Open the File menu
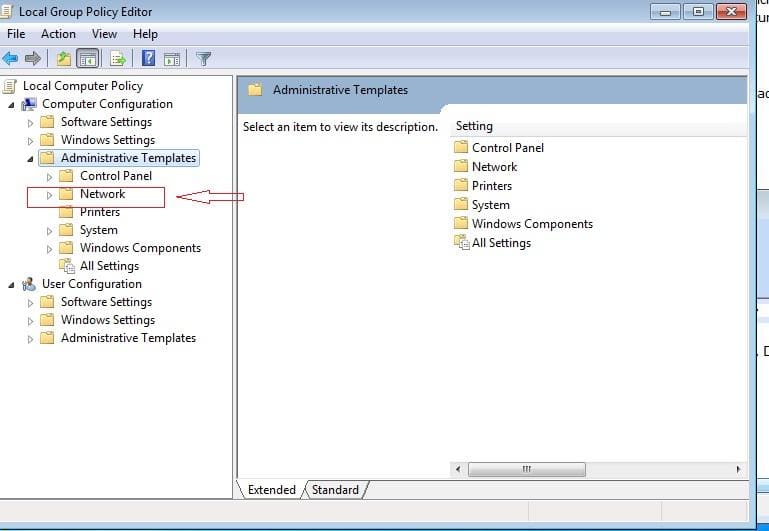This screenshot has width=769, height=531. [16, 34]
